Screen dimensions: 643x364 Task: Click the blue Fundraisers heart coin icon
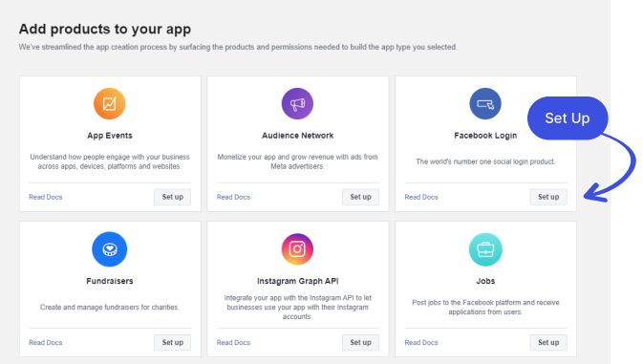point(110,249)
